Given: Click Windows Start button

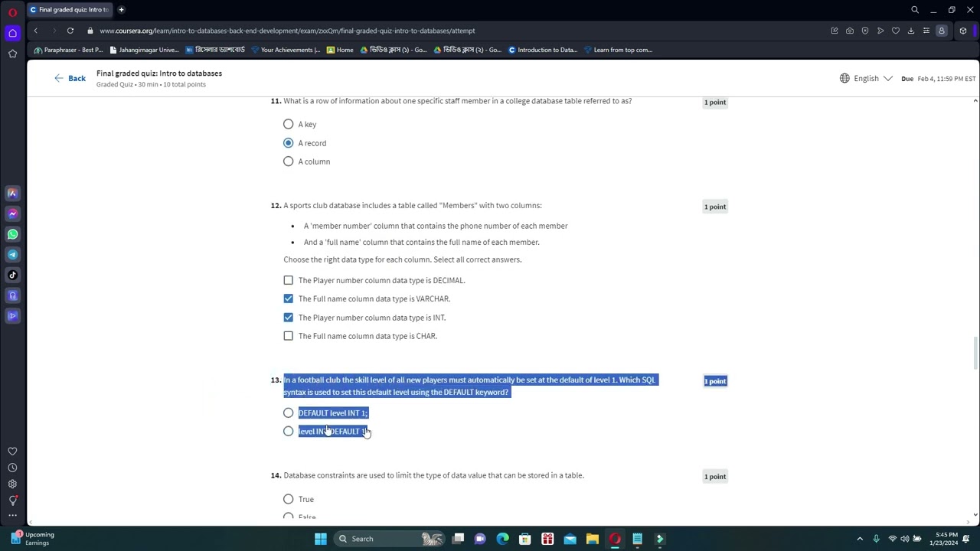Looking at the screenshot, I should click(x=321, y=539).
